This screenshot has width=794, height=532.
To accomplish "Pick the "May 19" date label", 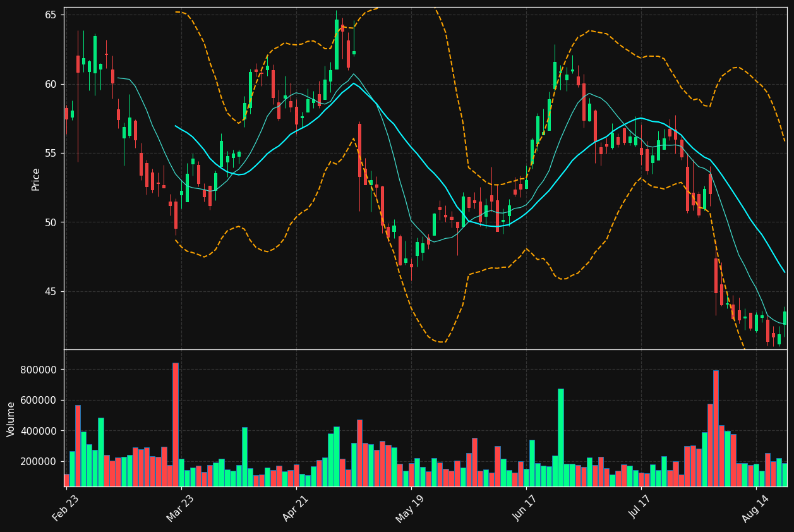I will coord(411,507).
